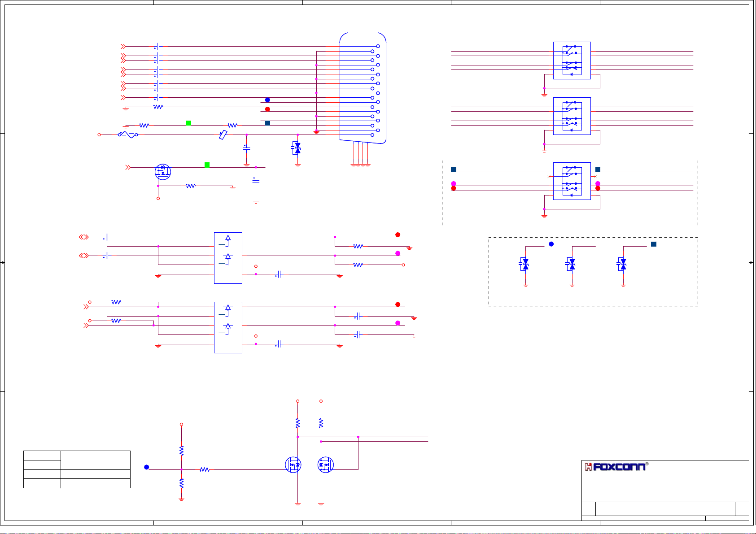756x534 pixels.
Task: Click the small table at bottom-left corner
Action: pos(77,469)
